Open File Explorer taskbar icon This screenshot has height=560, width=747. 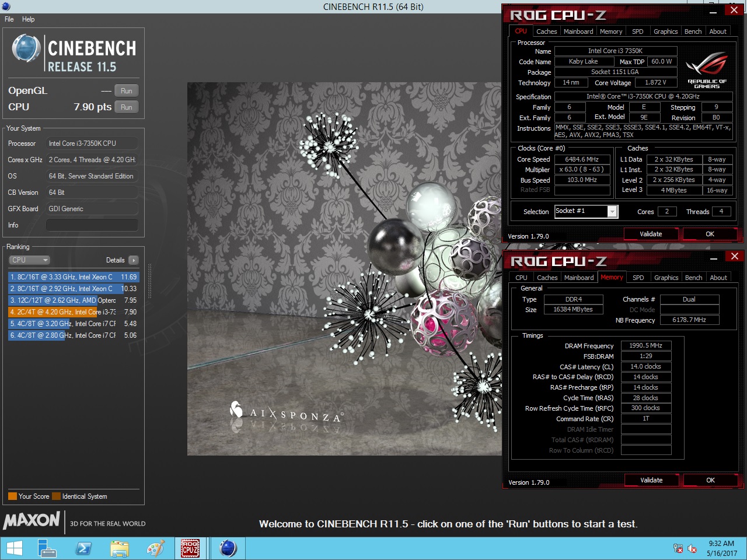coord(120,548)
